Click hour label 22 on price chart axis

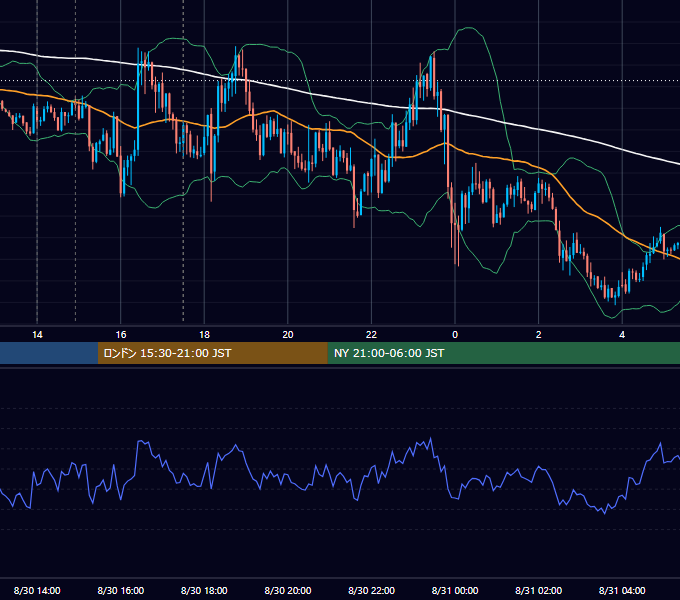coord(371,335)
